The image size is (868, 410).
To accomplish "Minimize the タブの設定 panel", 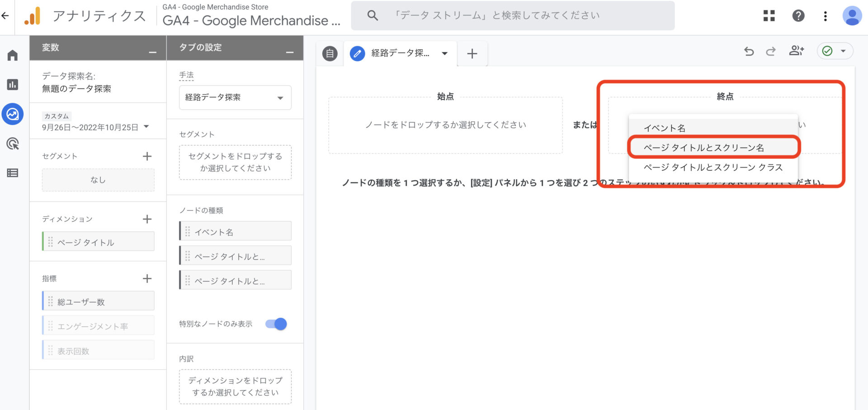I will [x=290, y=52].
